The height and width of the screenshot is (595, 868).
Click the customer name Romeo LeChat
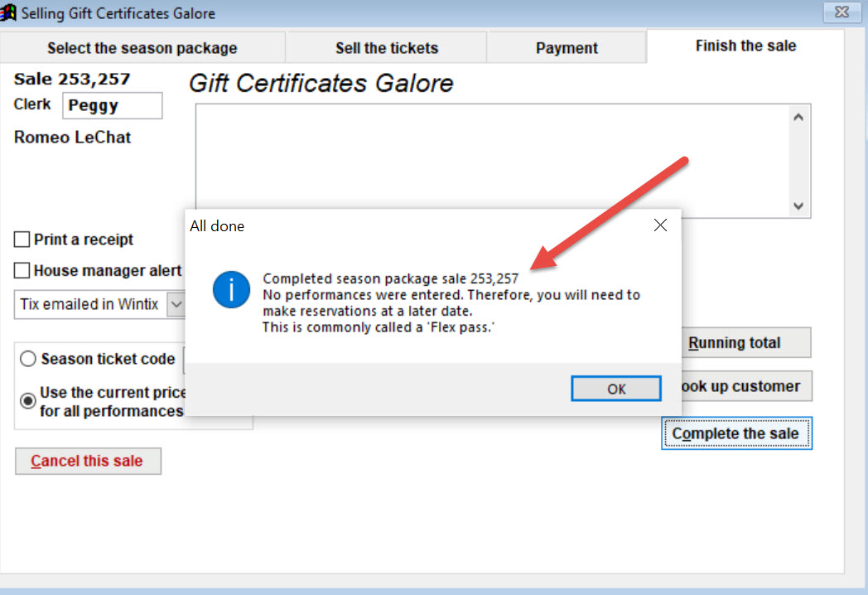pos(72,138)
